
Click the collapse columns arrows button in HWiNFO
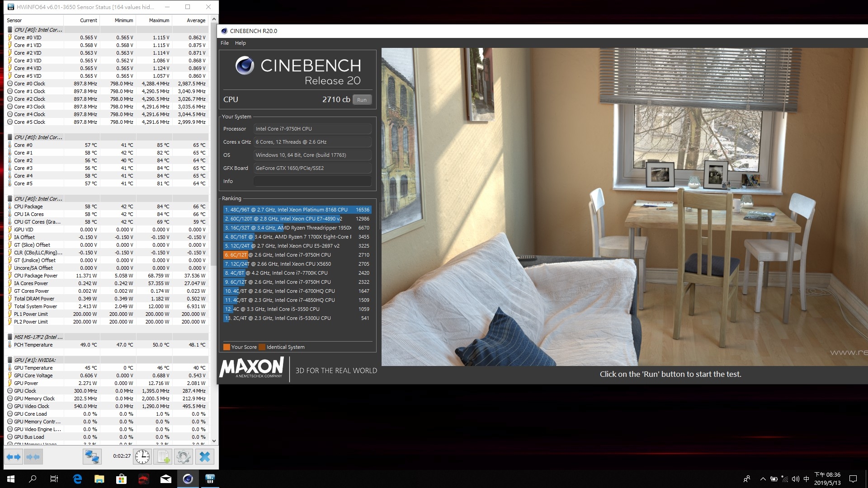tap(33, 457)
